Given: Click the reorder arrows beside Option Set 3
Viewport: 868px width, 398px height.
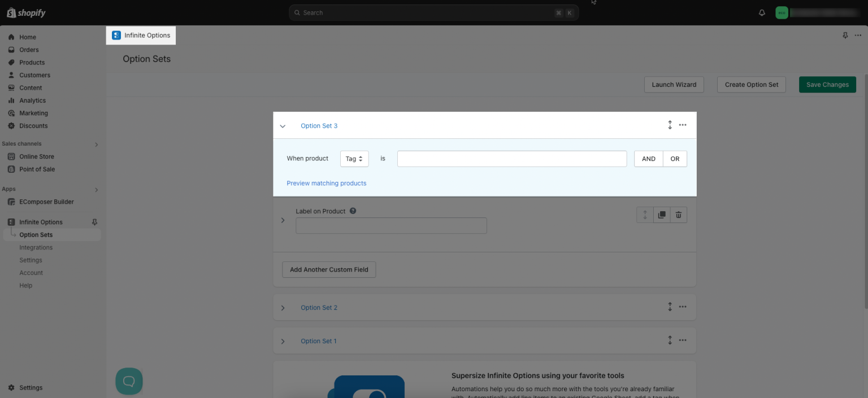Looking at the screenshot, I should pos(670,125).
